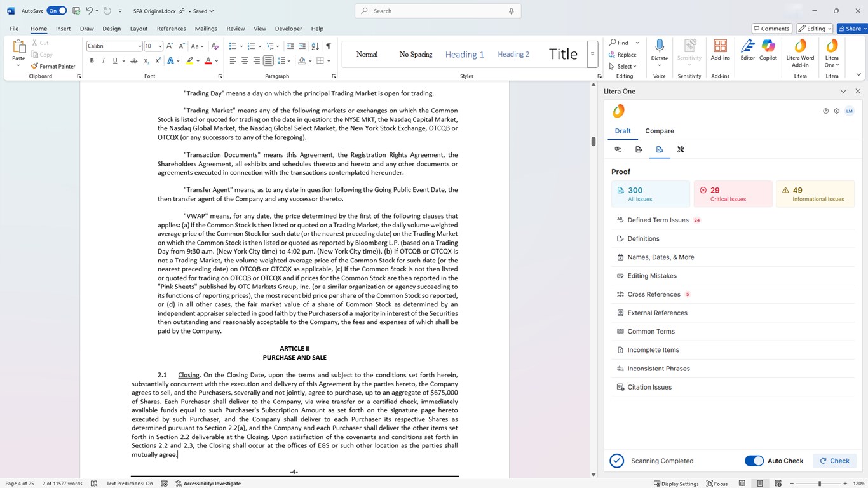Viewport: 868px width, 488px height.
Task: Open Litera One settings gear
Action: pos(837,111)
